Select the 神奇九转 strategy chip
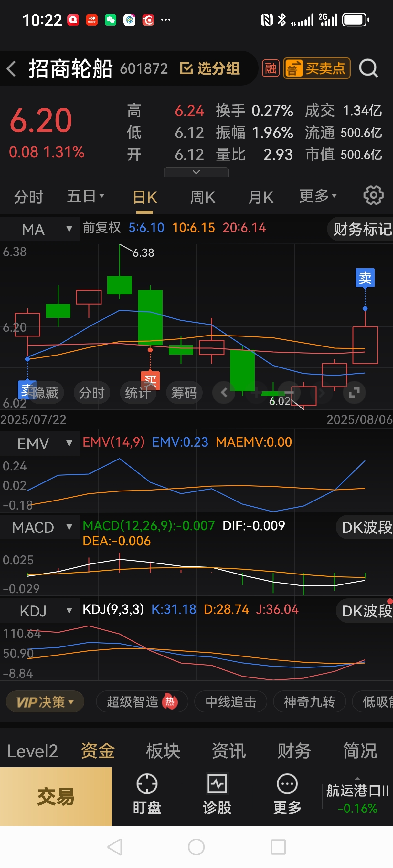The image size is (393, 868). pyautogui.click(x=309, y=702)
